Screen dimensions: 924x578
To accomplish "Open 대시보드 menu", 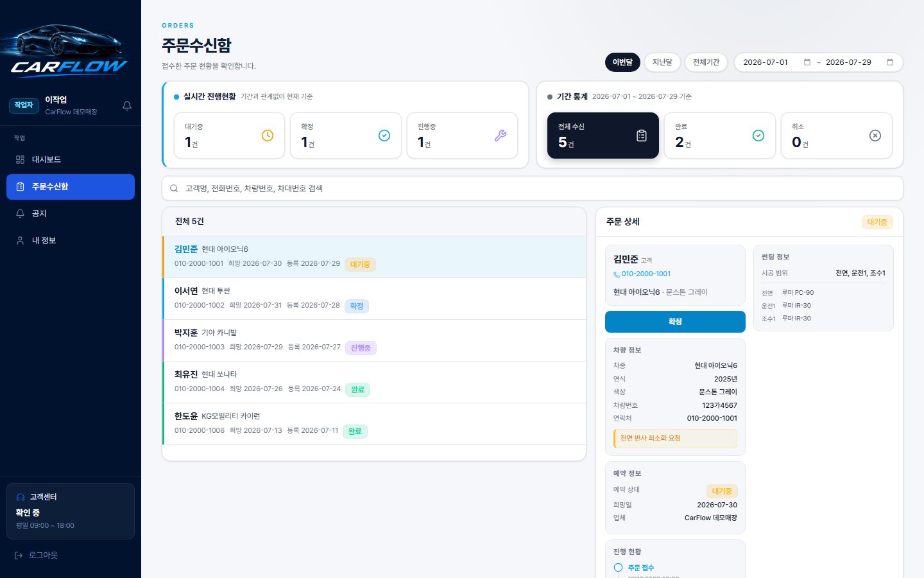I will pos(71,159).
